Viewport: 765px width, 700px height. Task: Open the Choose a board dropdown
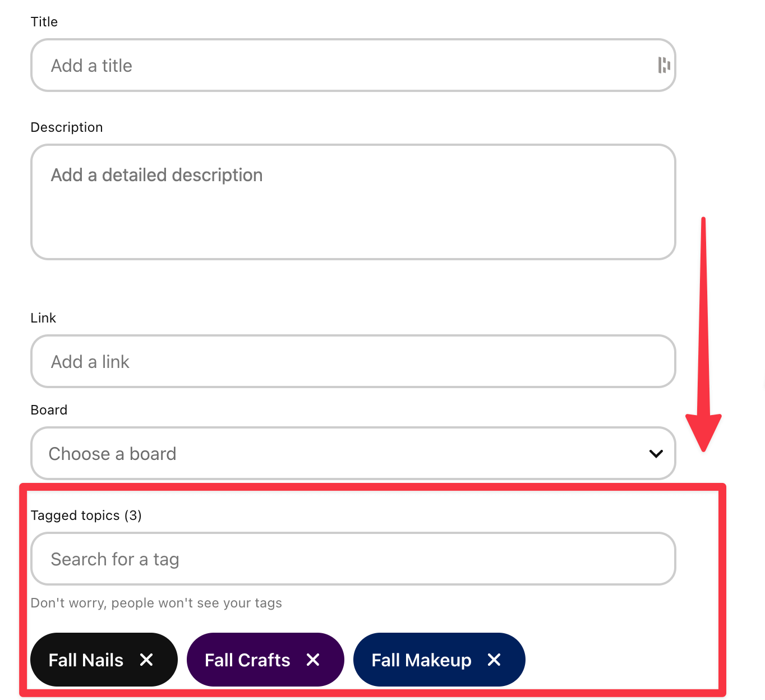coord(353,453)
